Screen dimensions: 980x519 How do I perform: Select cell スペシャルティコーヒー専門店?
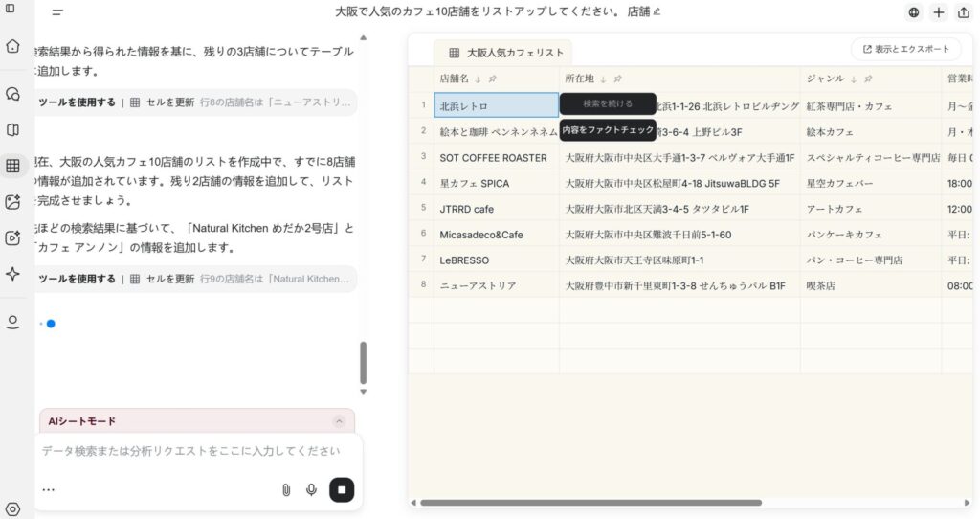[x=871, y=158]
